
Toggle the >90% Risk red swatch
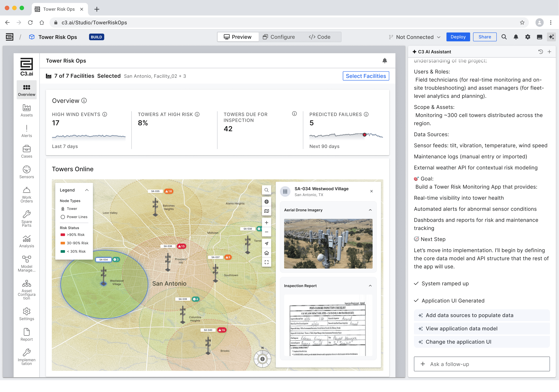click(x=63, y=235)
